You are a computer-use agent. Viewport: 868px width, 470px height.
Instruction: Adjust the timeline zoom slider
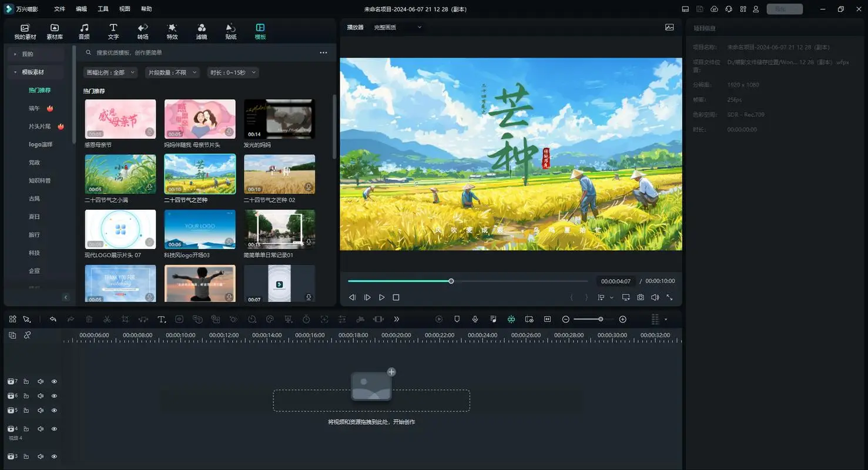point(601,319)
